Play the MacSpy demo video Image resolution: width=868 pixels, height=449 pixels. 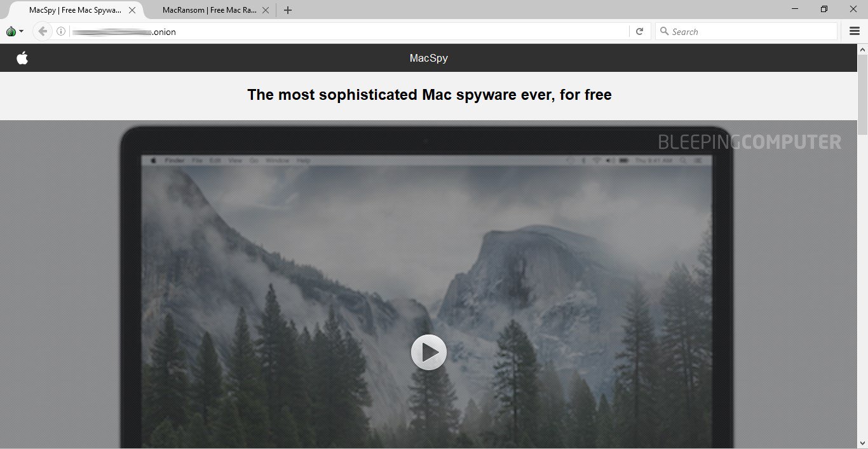429,352
